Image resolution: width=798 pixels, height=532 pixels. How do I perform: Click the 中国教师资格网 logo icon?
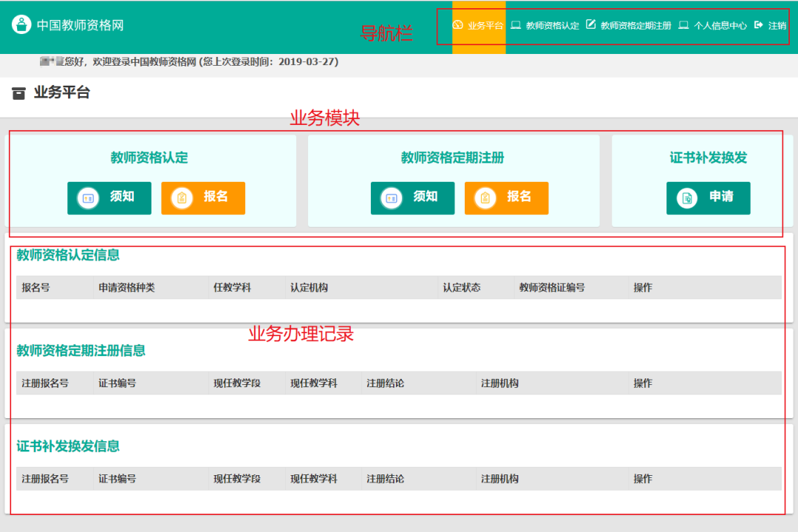coord(21,24)
